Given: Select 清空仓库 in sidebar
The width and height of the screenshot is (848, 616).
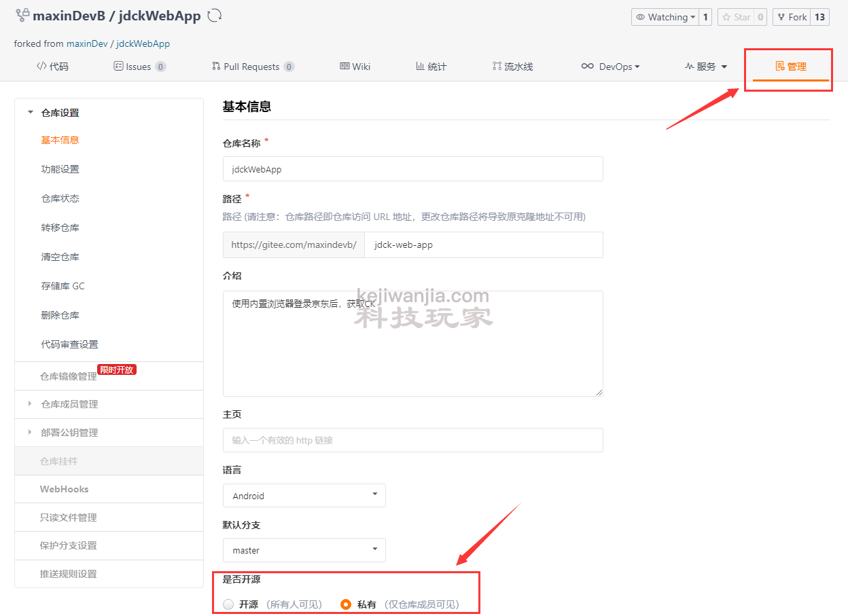Looking at the screenshot, I should pyautogui.click(x=60, y=257).
